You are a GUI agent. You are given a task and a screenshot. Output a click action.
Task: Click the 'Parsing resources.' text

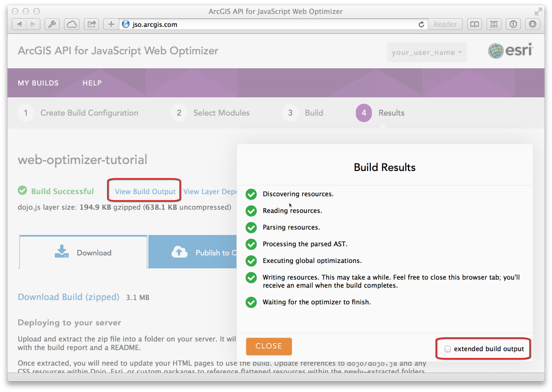291,227
